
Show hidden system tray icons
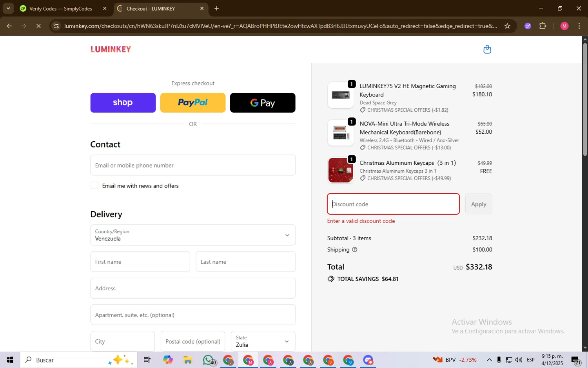point(489,360)
